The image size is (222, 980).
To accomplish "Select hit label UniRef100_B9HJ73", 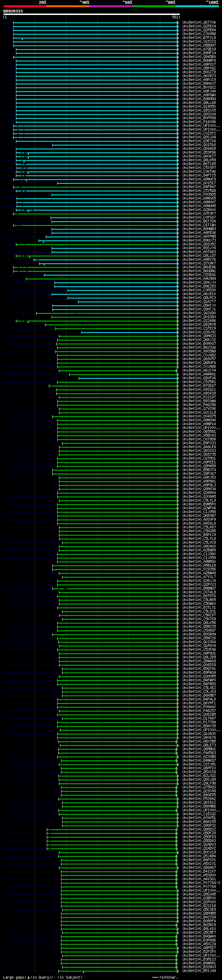I will tap(199, 241).
